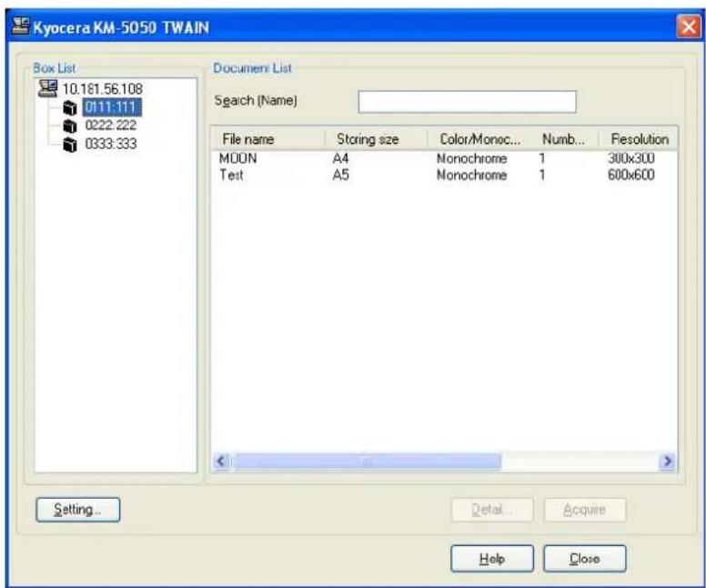Screen dimensions: 706x588
Task: Sort by Color/Monoc... column header
Action: click(x=479, y=138)
